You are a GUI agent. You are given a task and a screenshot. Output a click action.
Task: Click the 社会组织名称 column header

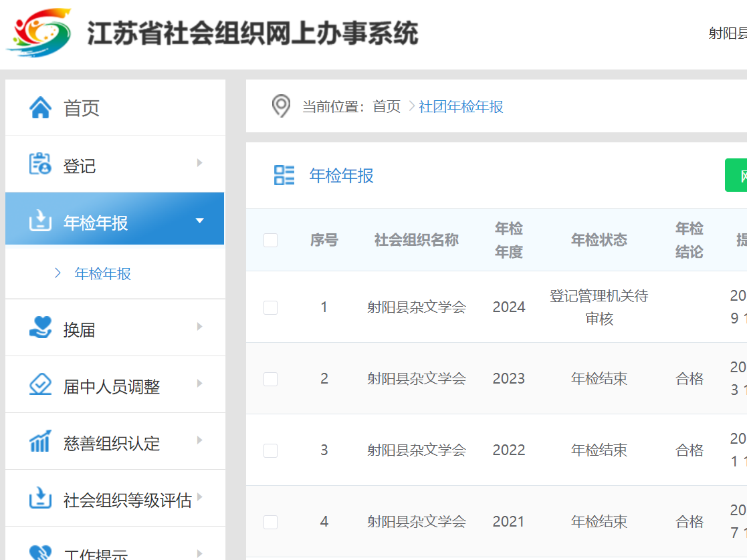pos(417,239)
